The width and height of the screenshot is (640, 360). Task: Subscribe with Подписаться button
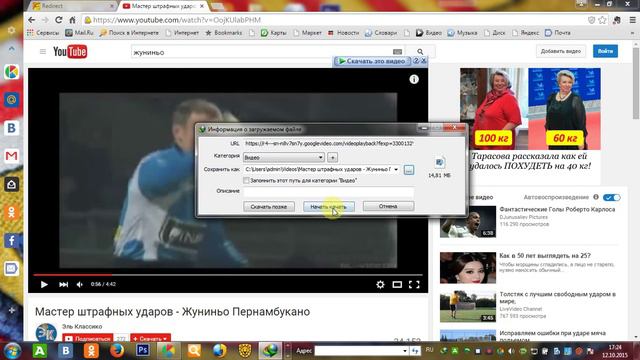pyautogui.click(x=88, y=338)
